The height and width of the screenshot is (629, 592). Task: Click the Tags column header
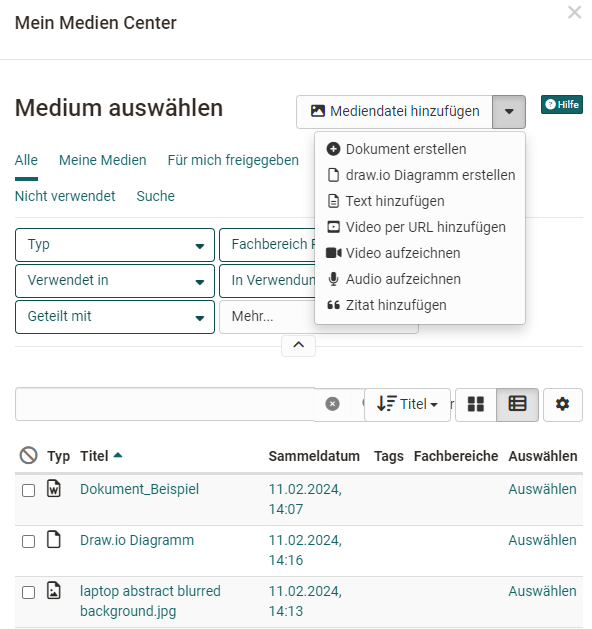(389, 456)
